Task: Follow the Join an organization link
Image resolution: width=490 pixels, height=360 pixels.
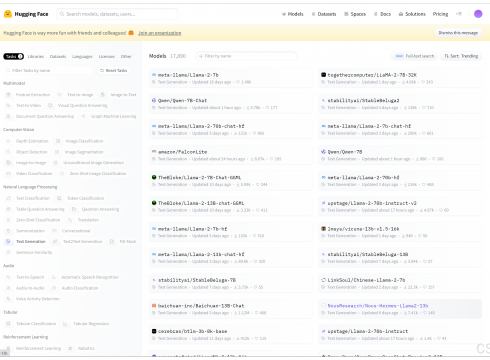Action: [x=160, y=33]
